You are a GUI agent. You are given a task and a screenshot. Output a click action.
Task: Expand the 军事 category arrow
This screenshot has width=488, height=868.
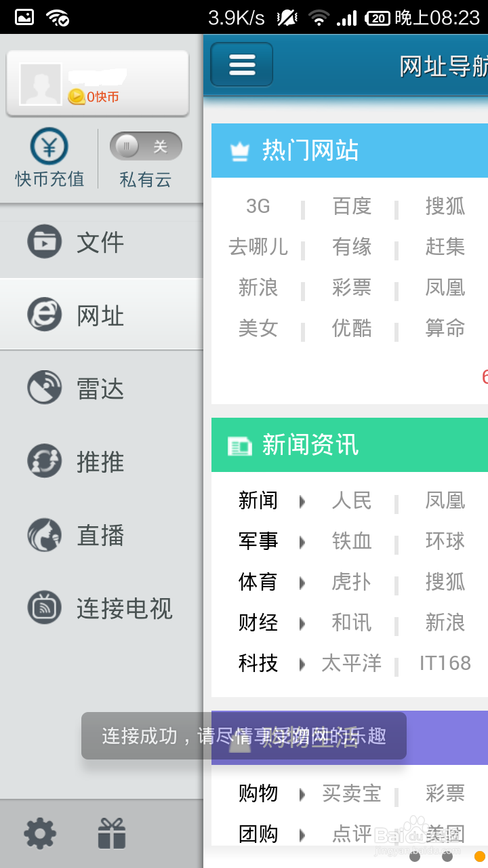point(302,542)
